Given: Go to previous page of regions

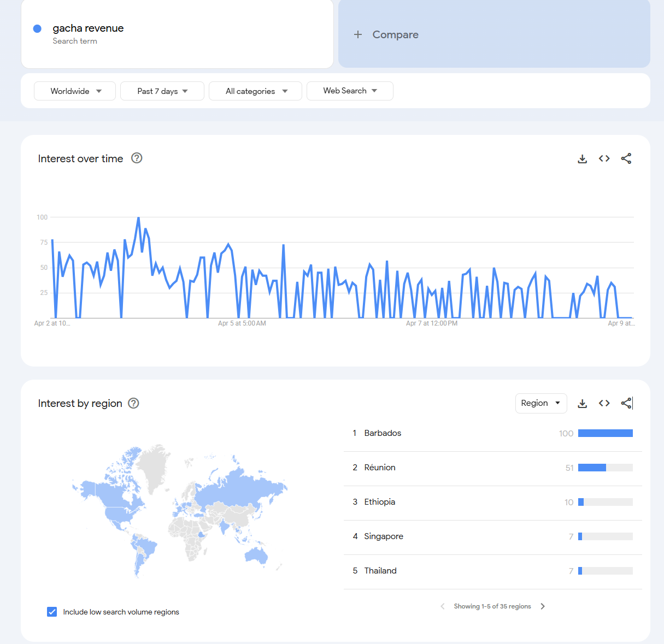Looking at the screenshot, I should tap(443, 606).
